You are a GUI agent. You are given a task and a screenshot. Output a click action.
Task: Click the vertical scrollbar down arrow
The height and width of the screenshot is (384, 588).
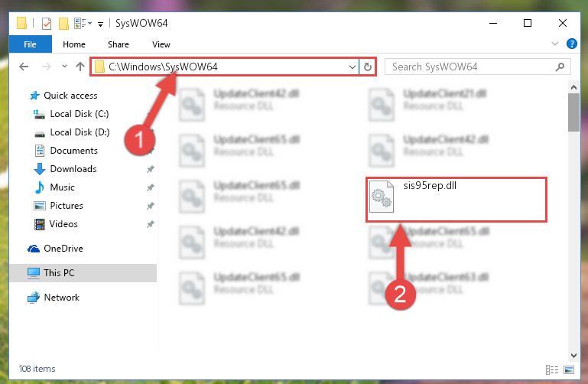(x=573, y=355)
